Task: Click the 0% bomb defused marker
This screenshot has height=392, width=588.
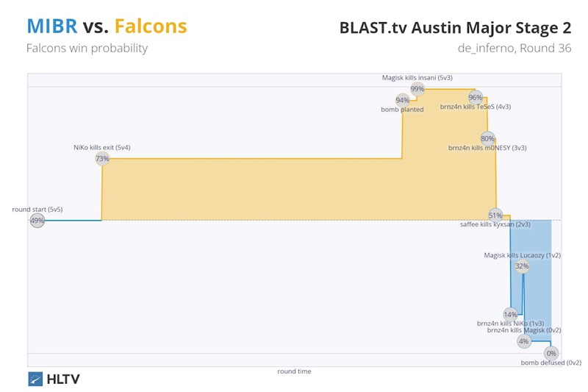Action: [551, 353]
